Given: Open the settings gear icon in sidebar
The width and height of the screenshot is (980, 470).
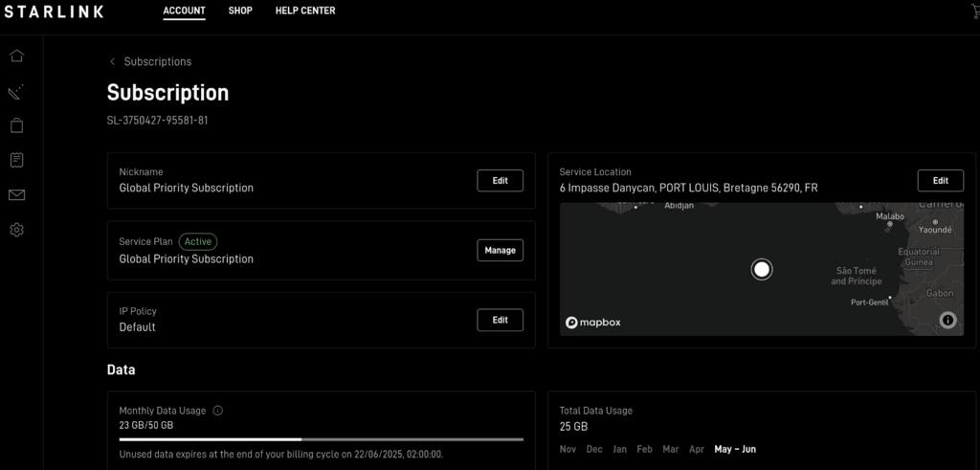Looking at the screenshot, I should [x=17, y=230].
